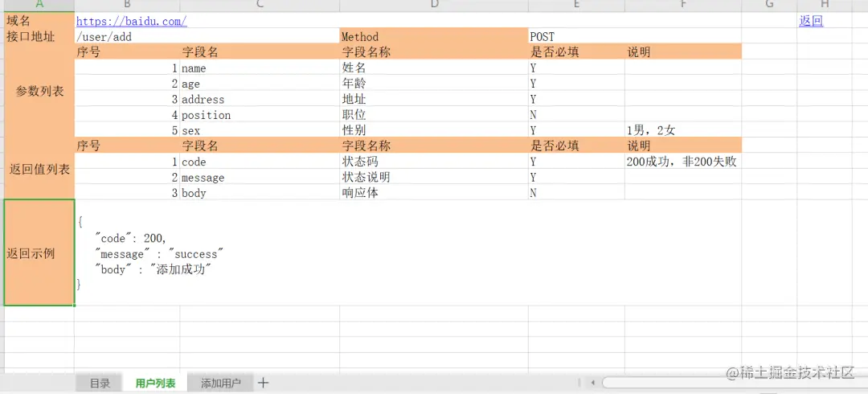
Task: Select the 序号 header above the name row
Action: 127,52
